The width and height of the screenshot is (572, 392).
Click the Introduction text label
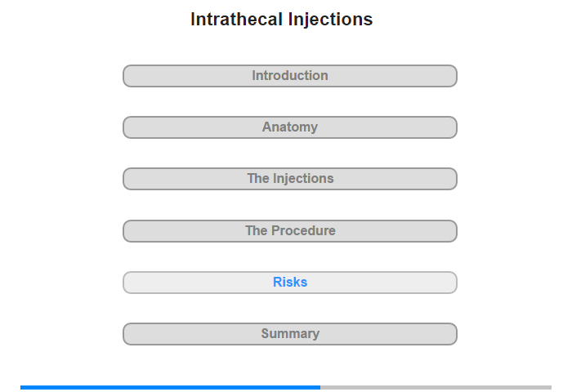[290, 75]
